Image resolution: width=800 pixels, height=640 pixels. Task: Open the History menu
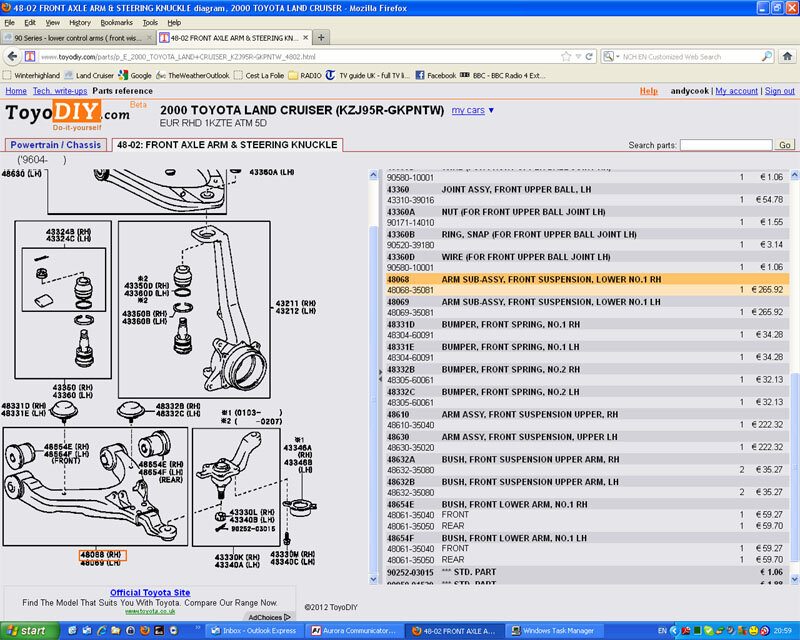[x=80, y=22]
